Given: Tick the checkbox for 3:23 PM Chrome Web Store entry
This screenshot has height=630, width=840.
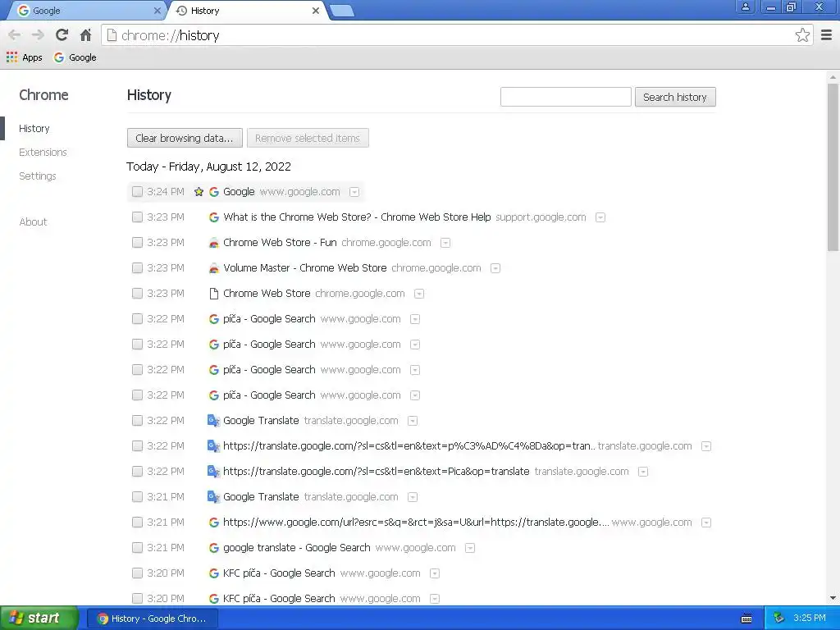Looking at the screenshot, I should [137, 294].
